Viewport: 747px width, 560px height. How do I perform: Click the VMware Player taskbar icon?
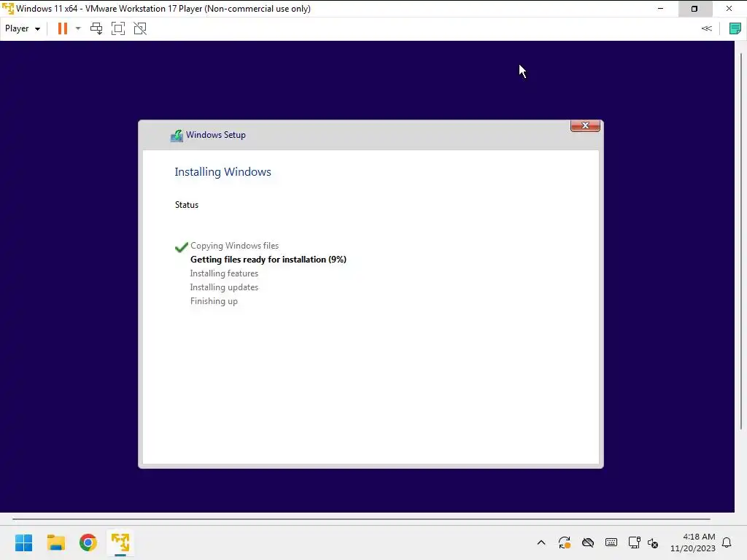tap(120, 542)
